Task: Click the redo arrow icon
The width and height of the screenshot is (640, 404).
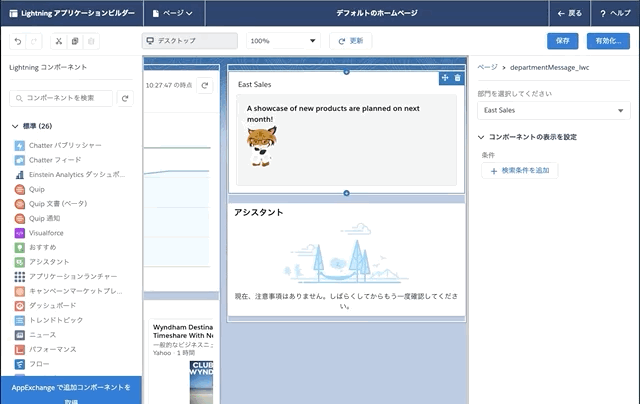Action: [x=34, y=41]
